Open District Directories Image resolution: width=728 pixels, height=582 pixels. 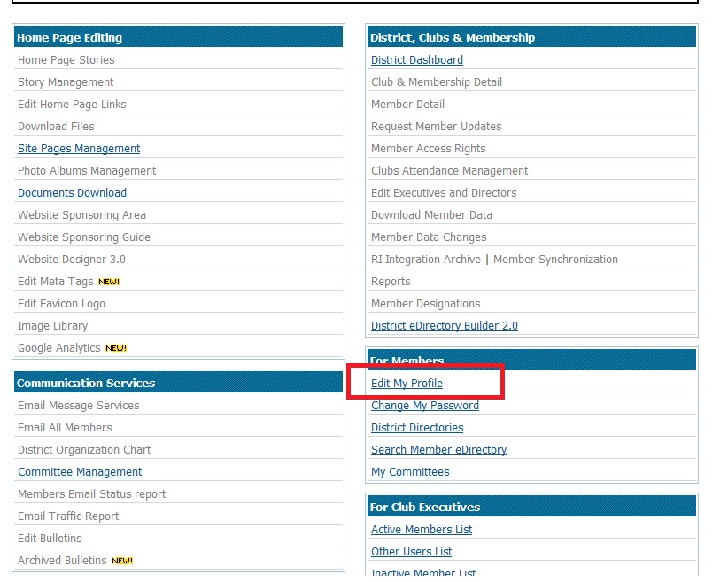click(416, 428)
